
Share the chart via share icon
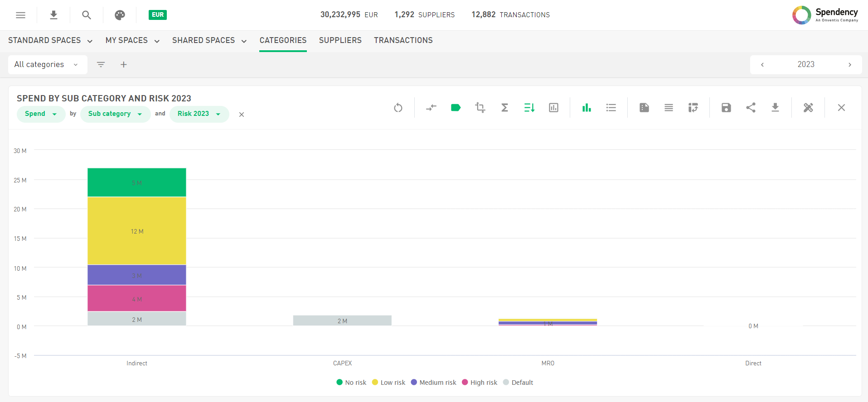tap(751, 108)
